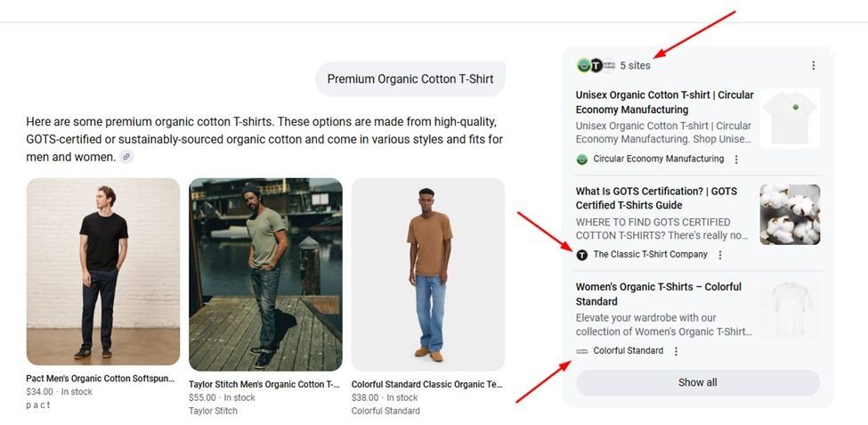Click Premium Organic Cotton T-Shirt query bubble
This screenshot has width=868, height=425.
(410, 79)
